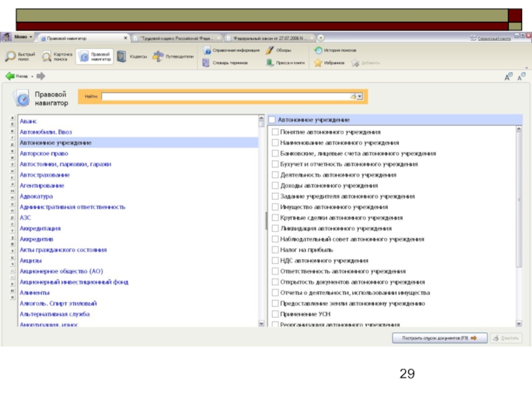Check the Автономное учреждение header checkbox
532x399 pixels.
[272, 120]
